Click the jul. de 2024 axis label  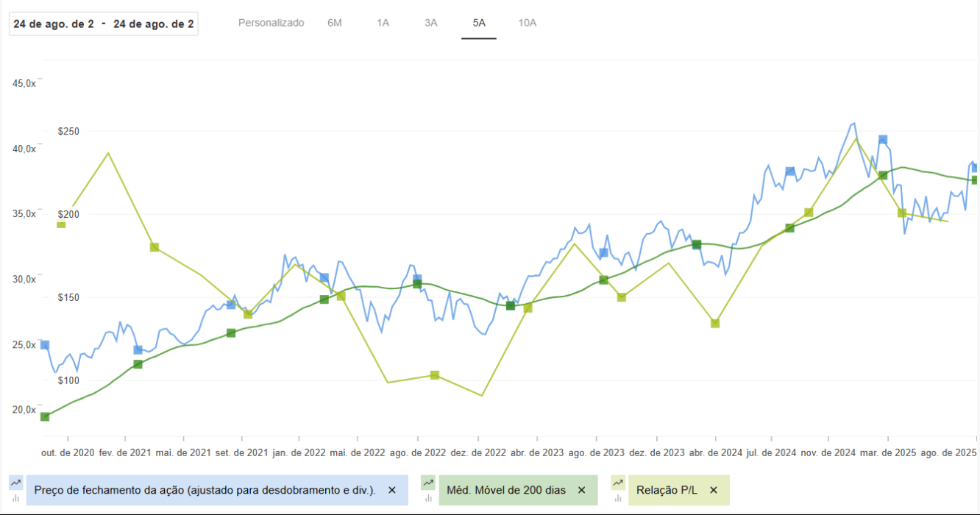(772, 452)
